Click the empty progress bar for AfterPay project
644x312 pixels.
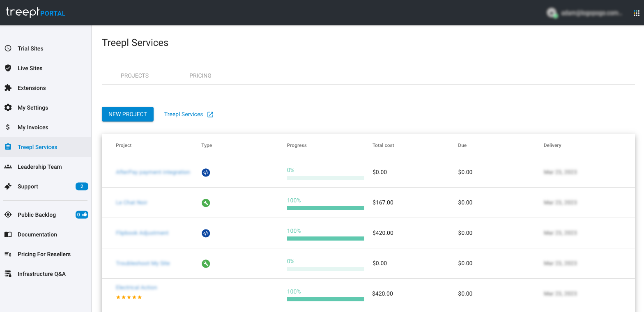tap(326, 178)
